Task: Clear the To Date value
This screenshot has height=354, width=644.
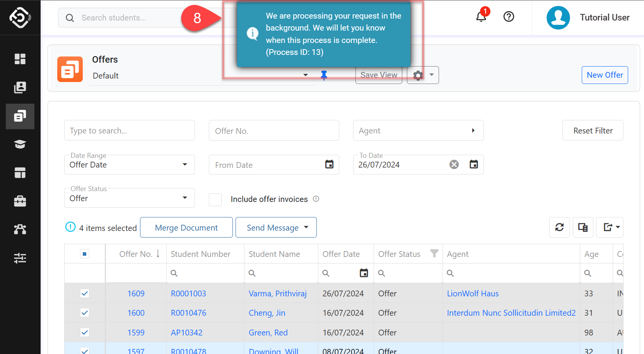Action: (454, 164)
